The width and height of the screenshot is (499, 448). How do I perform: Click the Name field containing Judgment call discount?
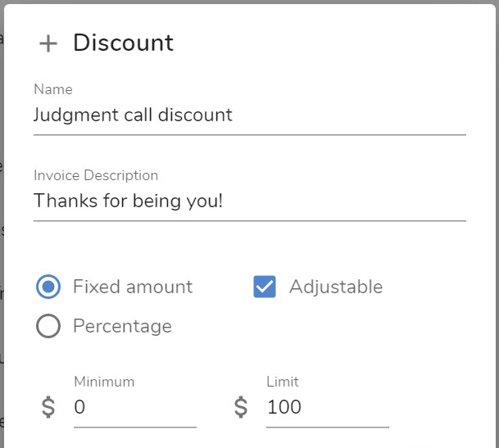(250, 115)
